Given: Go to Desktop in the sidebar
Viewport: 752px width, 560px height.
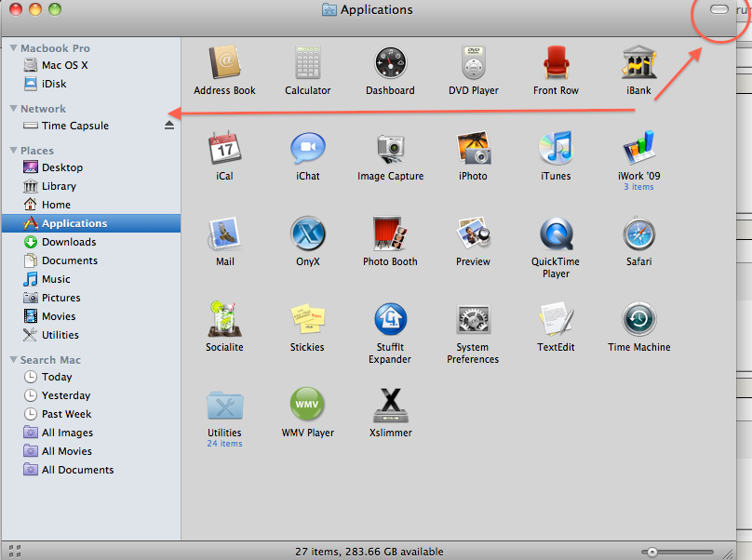Looking at the screenshot, I should 91,167.
